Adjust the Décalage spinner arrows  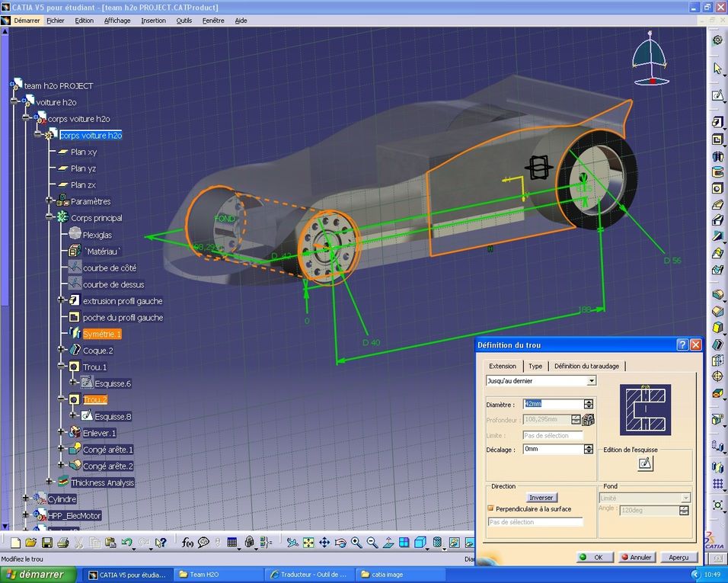(x=589, y=449)
